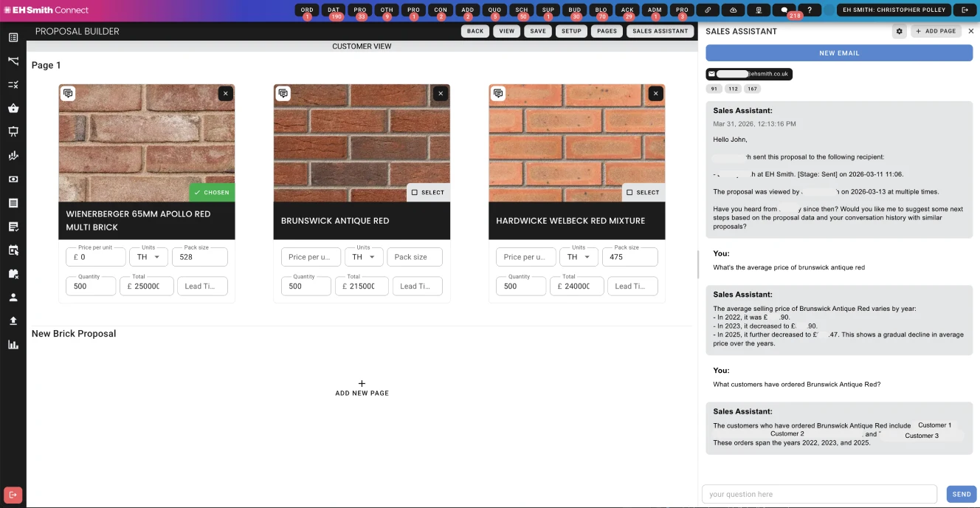
Task: Open the shopping basket icon in left sidebar
Action: 13,109
